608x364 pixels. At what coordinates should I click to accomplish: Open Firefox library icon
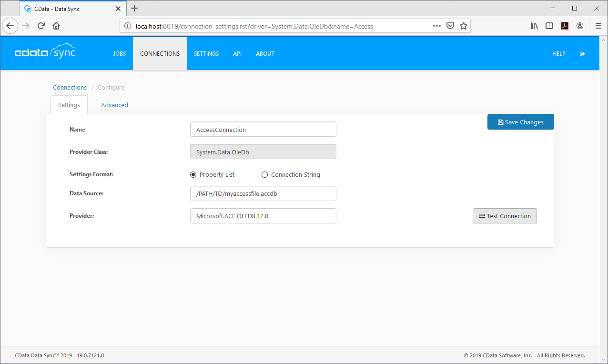534,26
